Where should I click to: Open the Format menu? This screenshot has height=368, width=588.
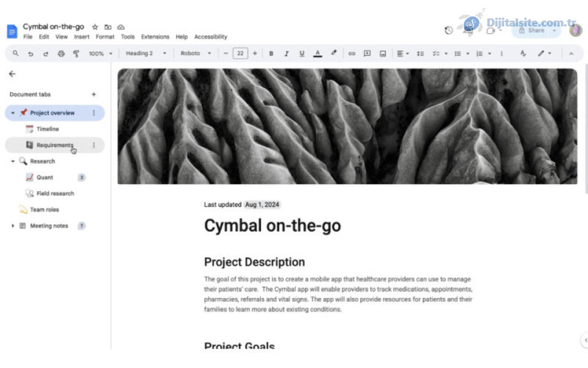click(x=105, y=37)
